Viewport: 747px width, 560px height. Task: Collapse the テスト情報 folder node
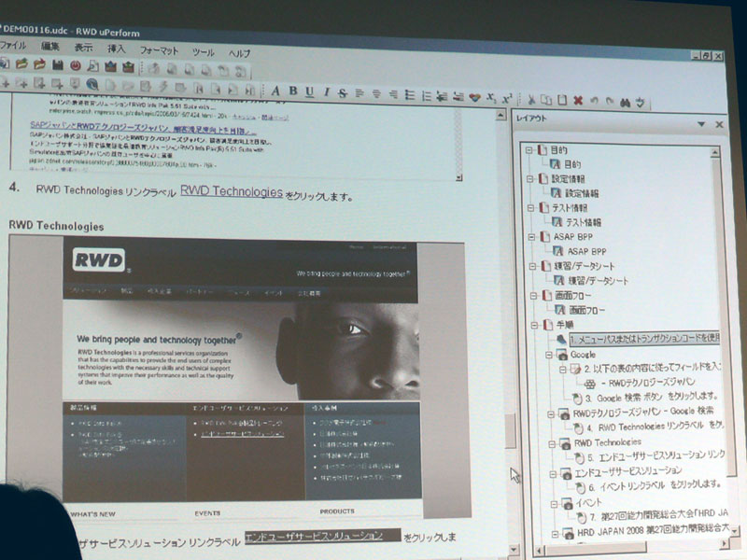pyautogui.click(x=530, y=207)
